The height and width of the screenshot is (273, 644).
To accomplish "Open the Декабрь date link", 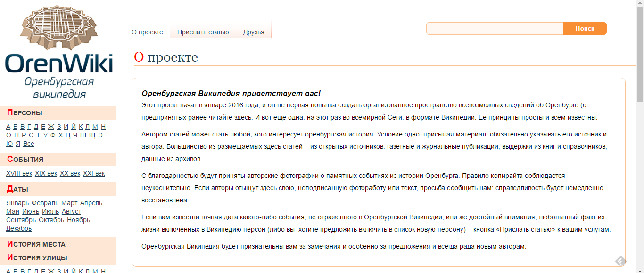I will 19,228.
